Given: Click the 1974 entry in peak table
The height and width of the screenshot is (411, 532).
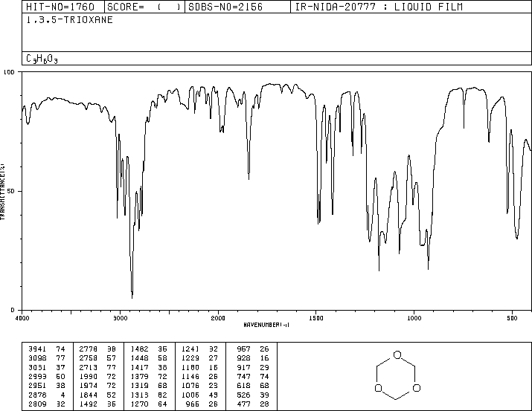Looking at the screenshot, I should [89, 386].
